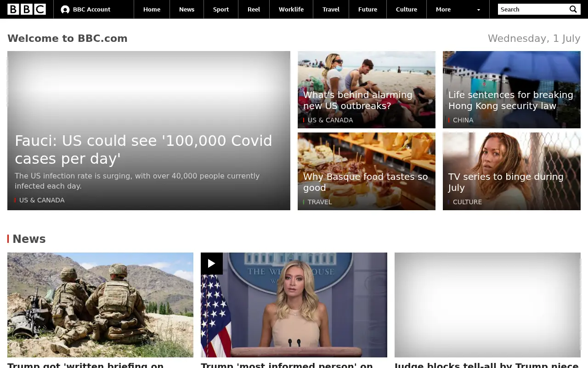Click the BBC logo

click(27, 9)
